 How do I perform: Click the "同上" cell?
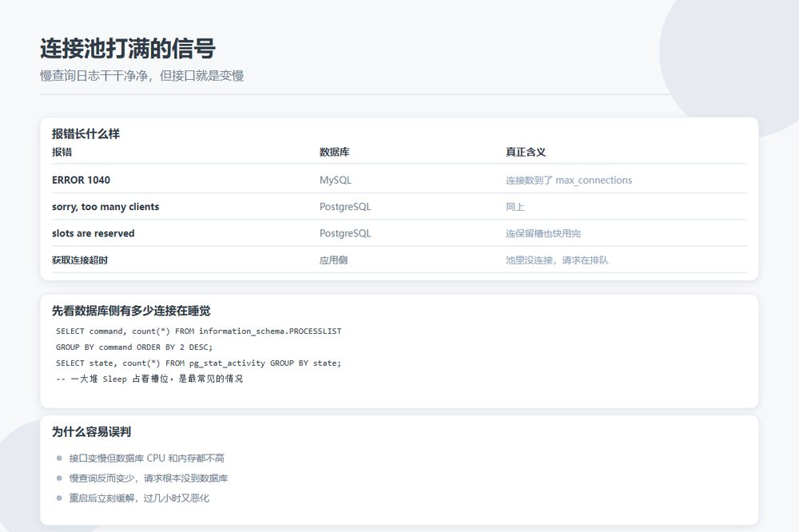pyautogui.click(x=515, y=206)
